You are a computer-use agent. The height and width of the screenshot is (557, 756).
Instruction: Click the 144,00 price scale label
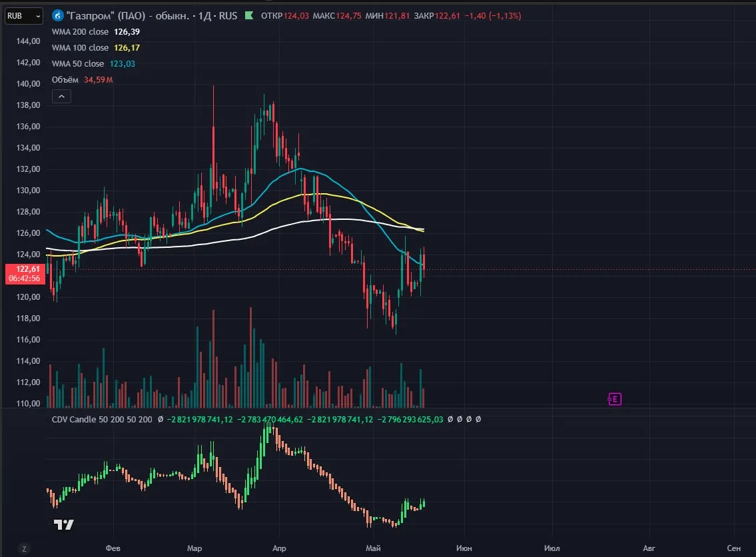(x=29, y=41)
